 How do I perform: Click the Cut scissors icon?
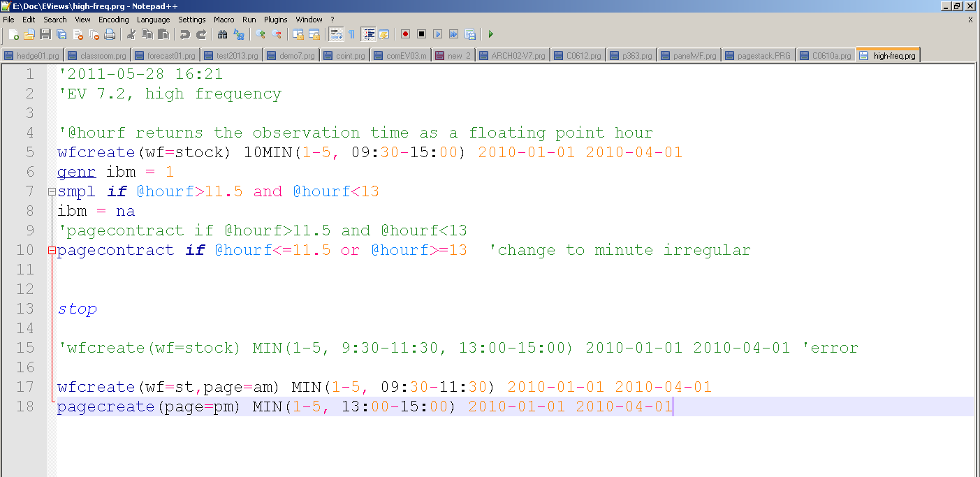pos(131,34)
